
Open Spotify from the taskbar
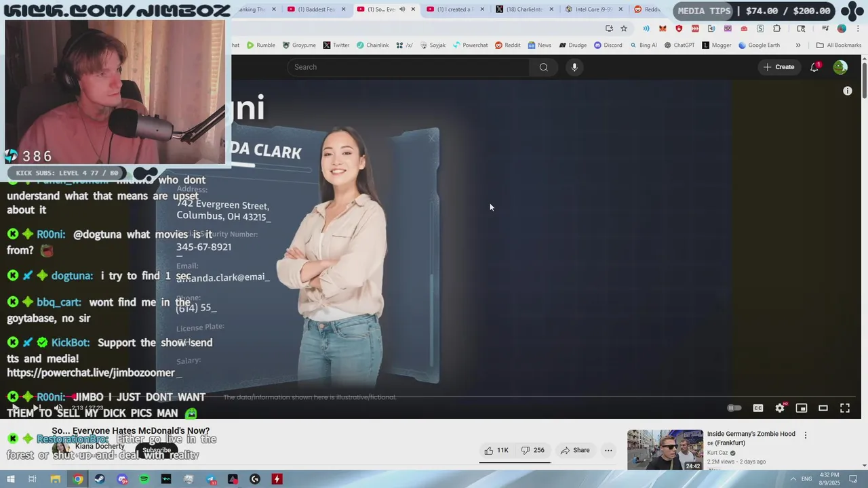(x=144, y=479)
